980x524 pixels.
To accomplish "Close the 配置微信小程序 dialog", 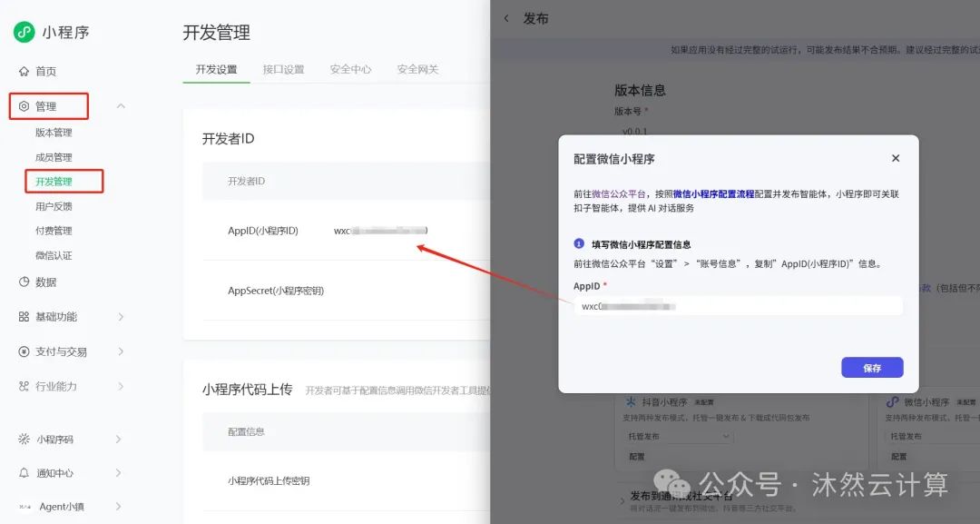I will (x=896, y=158).
